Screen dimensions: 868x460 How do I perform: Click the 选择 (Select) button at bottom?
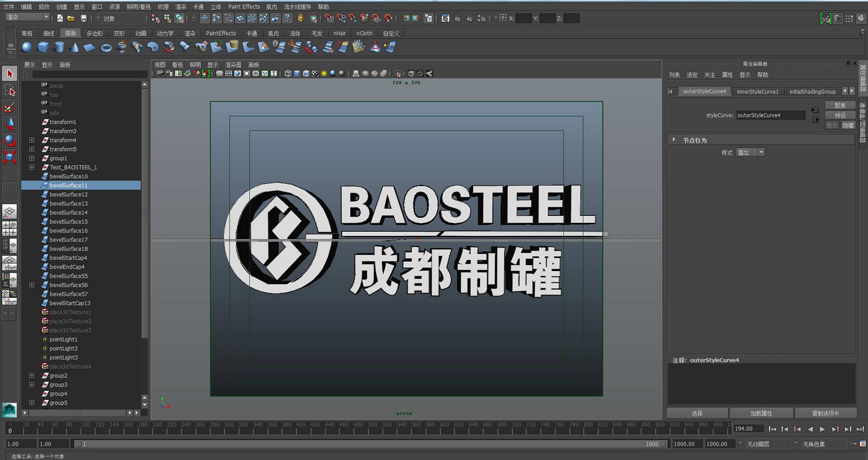click(697, 413)
